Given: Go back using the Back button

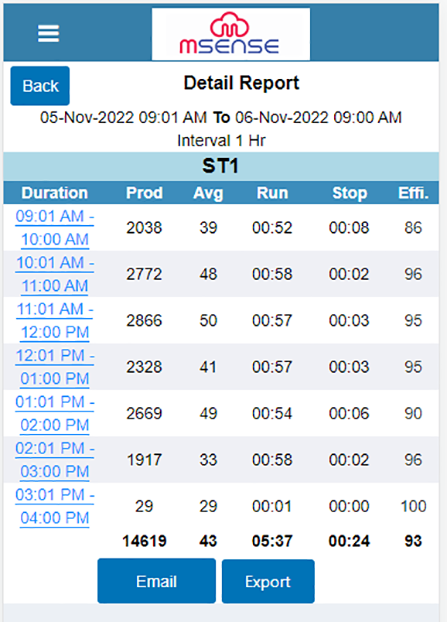Looking at the screenshot, I should 40,86.
